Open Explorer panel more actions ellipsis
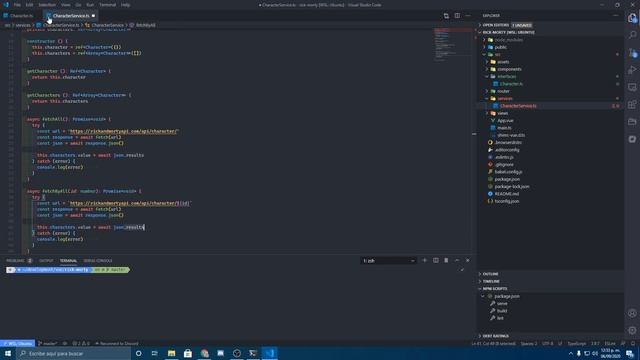Image resolution: width=640 pixels, height=360 pixels. [616, 16]
